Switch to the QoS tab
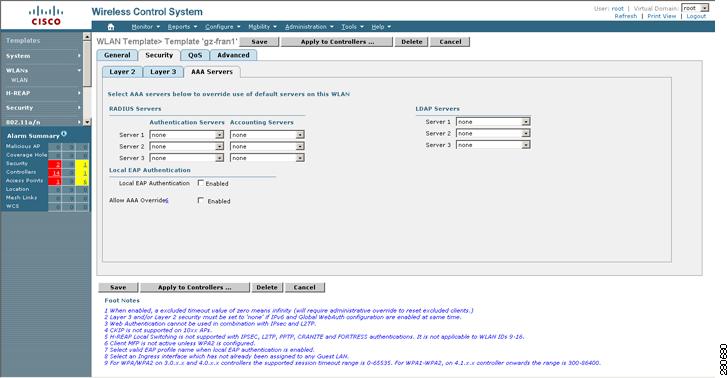The width and height of the screenshot is (728, 378). [x=195, y=55]
